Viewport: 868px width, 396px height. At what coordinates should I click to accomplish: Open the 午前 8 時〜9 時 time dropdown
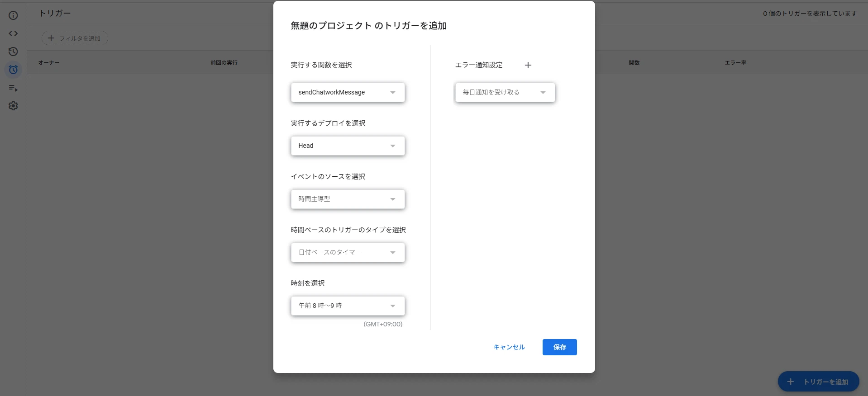[x=348, y=306]
